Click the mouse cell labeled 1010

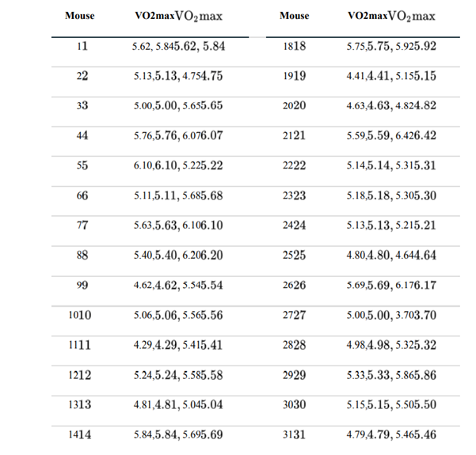click(x=80, y=315)
